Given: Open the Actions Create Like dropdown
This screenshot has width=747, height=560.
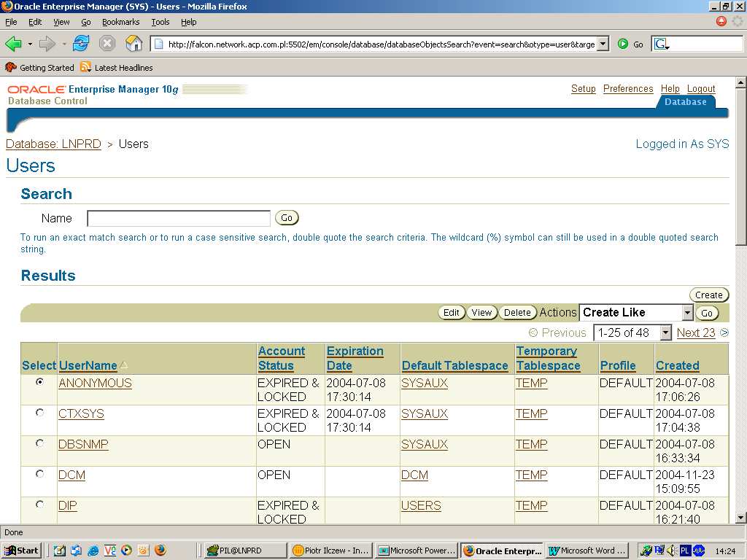Looking at the screenshot, I should point(635,313).
